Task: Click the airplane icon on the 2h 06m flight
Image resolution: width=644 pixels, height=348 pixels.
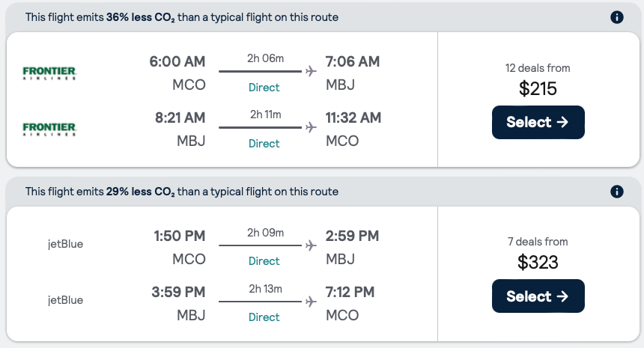Action: (311, 72)
